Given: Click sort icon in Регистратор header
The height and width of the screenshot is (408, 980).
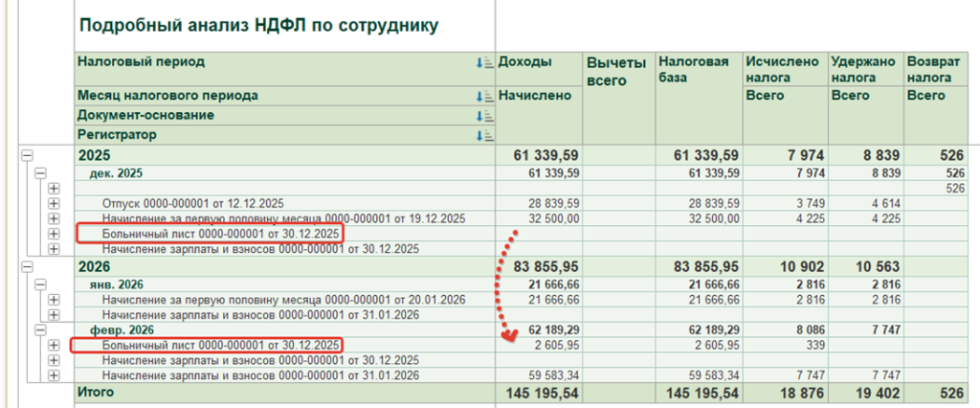Looking at the screenshot, I should tap(484, 136).
